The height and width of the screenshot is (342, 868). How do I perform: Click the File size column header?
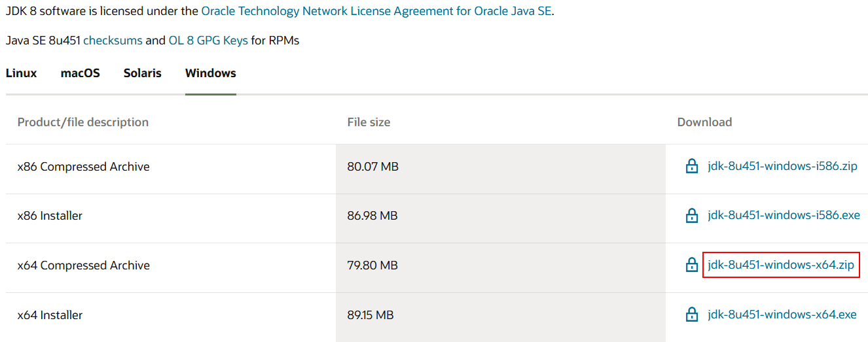tap(369, 122)
